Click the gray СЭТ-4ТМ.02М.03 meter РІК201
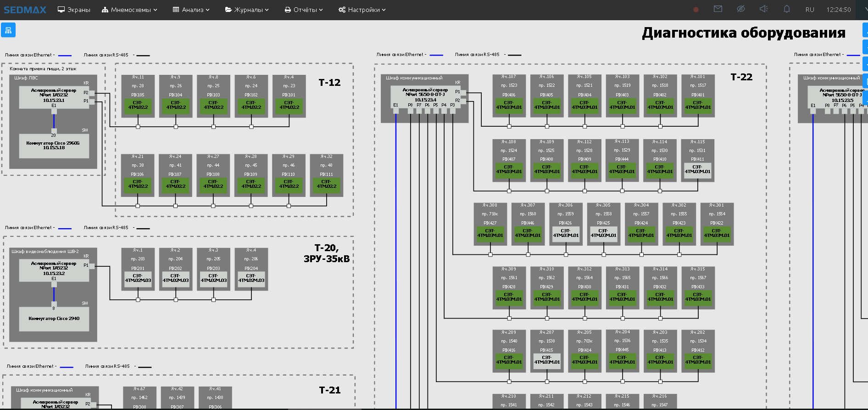 pyautogui.click(x=138, y=279)
